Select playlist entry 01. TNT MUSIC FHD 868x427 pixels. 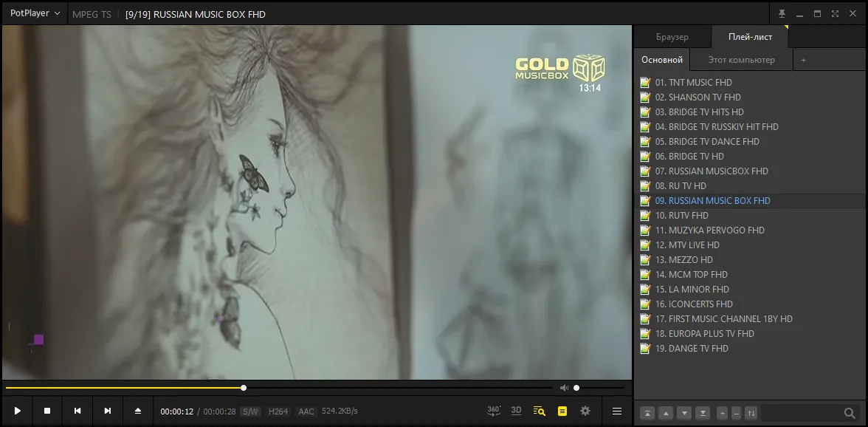pyautogui.click(x=750, y=83)
